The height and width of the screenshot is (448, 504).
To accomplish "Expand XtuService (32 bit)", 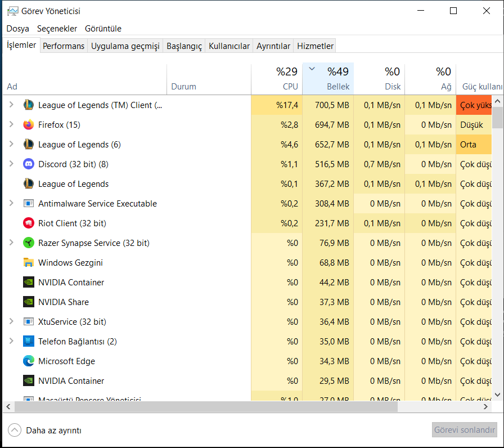I will [11, 321].
